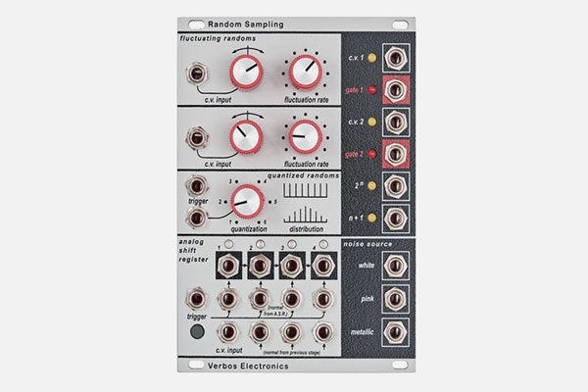Click the 'quantized randoms' heading
This screenshot has width=588, height=392.
pos(303,175)
